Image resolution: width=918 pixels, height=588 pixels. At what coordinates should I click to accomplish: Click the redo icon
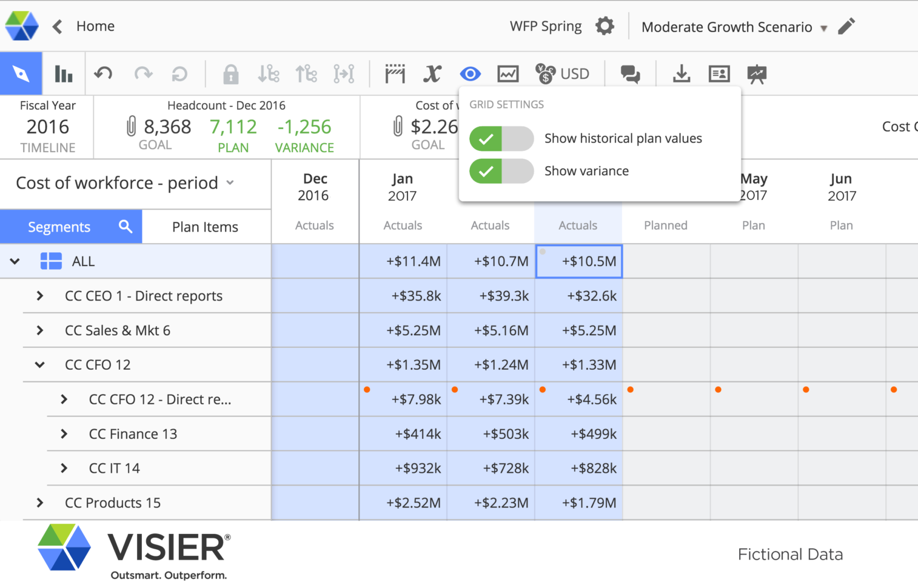coord(143,73)
